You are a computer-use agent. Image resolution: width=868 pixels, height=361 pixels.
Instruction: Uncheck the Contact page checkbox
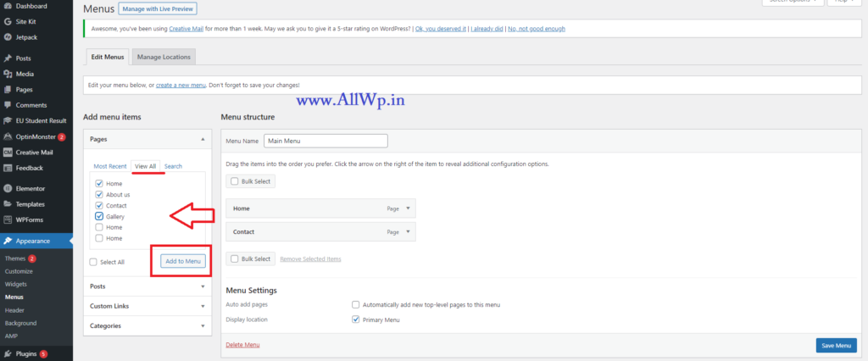99,205
